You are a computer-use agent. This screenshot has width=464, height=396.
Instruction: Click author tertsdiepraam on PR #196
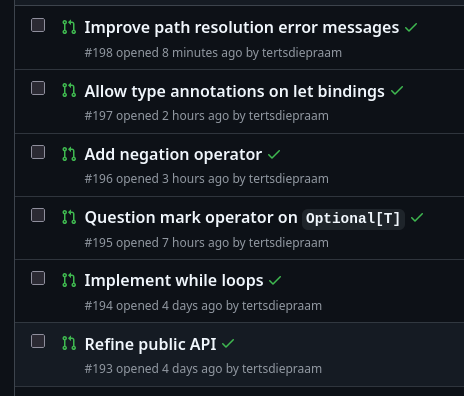pos(289,179)
